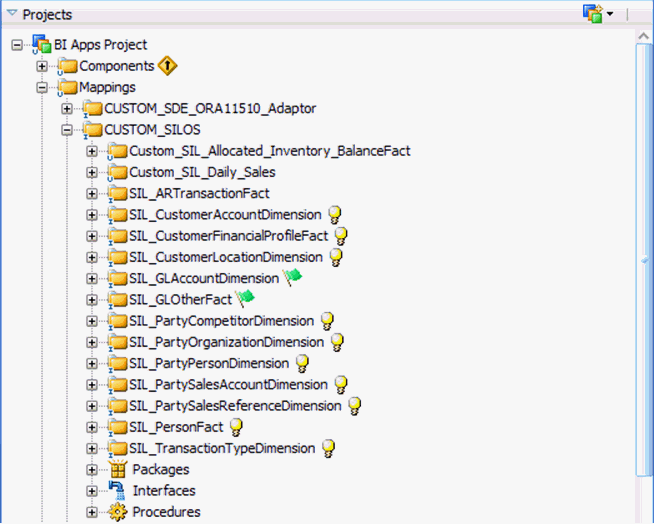Expand the SIL_PartySalesReferenceDimension folder
Screen dimensions: 654x524
(92, 406)
